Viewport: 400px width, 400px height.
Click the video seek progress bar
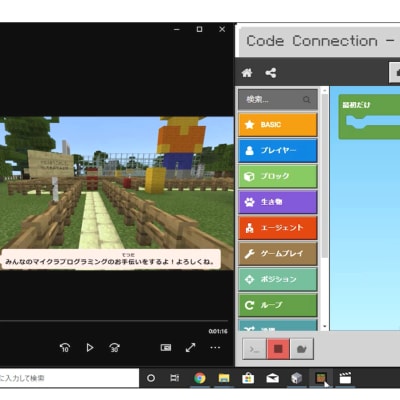[114, 321]
